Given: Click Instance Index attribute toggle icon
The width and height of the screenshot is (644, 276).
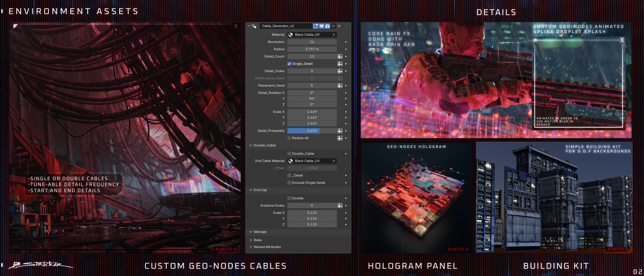Looking at the screenshot, I should [x=340, y=206].
